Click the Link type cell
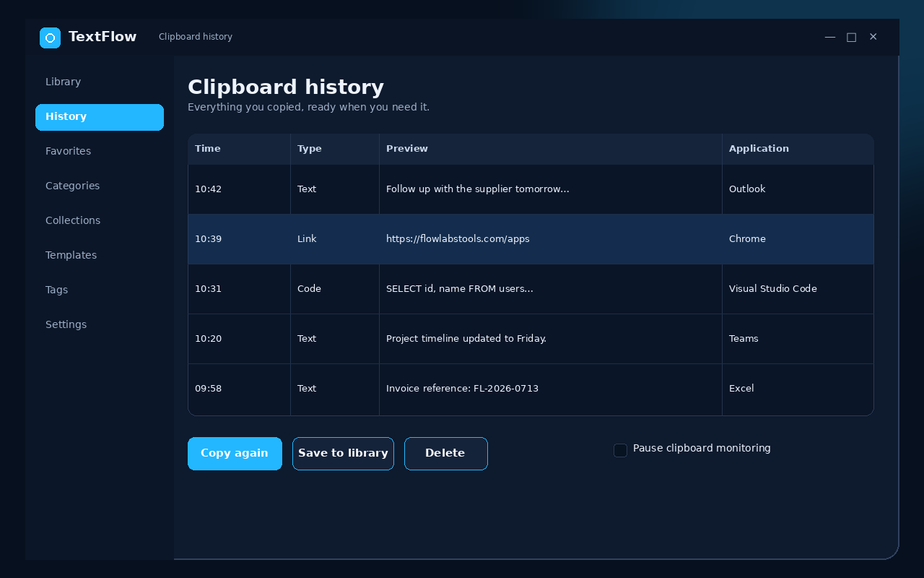 335,239
